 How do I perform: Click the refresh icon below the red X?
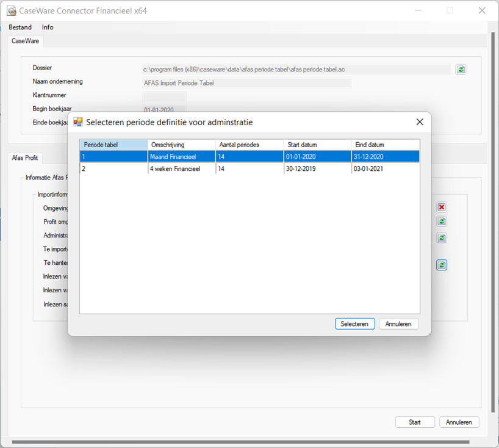click(x=442, y=222)
